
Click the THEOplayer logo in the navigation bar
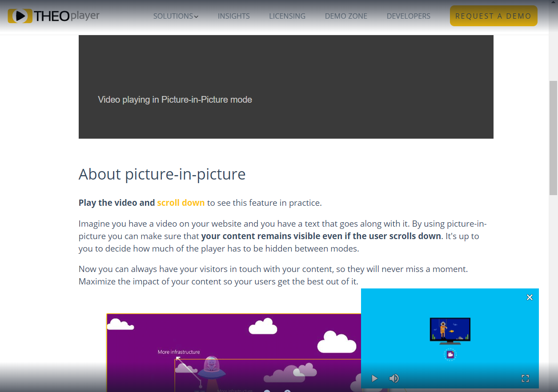coord(53,15)
